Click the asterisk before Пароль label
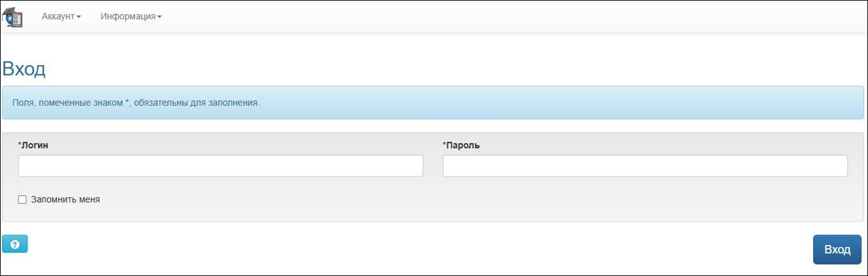Viewport: 868px width, 276px height. [444, 144]
